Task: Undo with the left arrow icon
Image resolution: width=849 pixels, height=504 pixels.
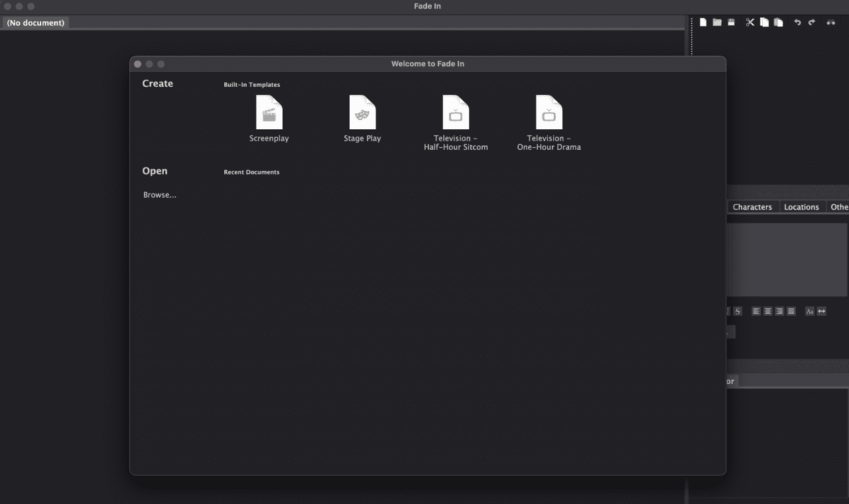Action: pyautogui.click(x=797, y=22)
